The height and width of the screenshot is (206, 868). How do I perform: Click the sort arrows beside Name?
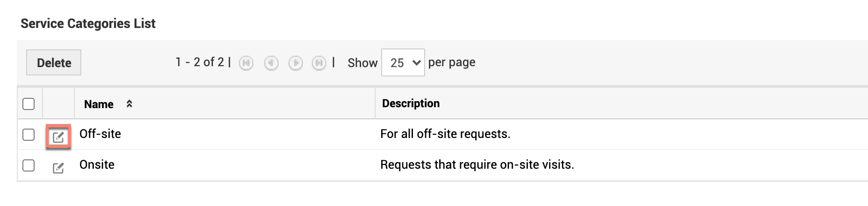click(129, 104)
